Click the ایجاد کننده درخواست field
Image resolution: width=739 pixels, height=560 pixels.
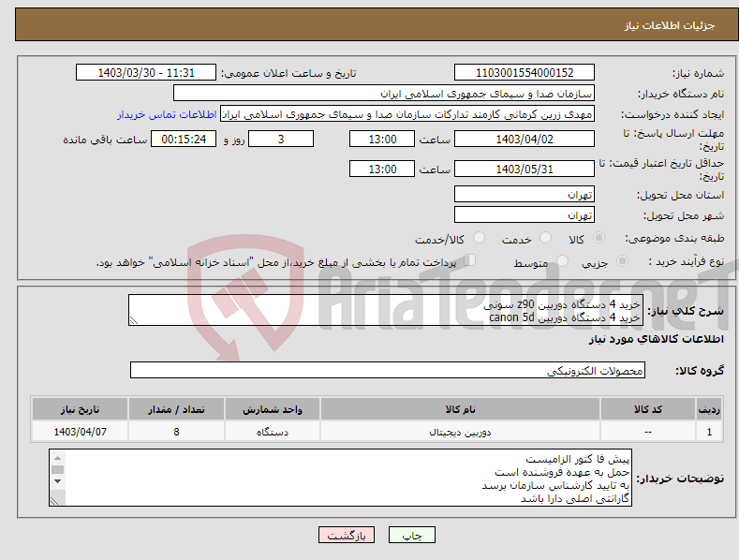pyautogui.click(x=407, y=113)
